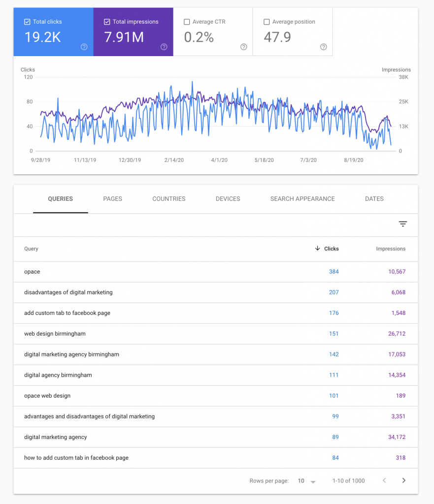Switch to the Search Appearance tab
The width and height of the screenshot is (434, 504).
(x=302, y=199)
